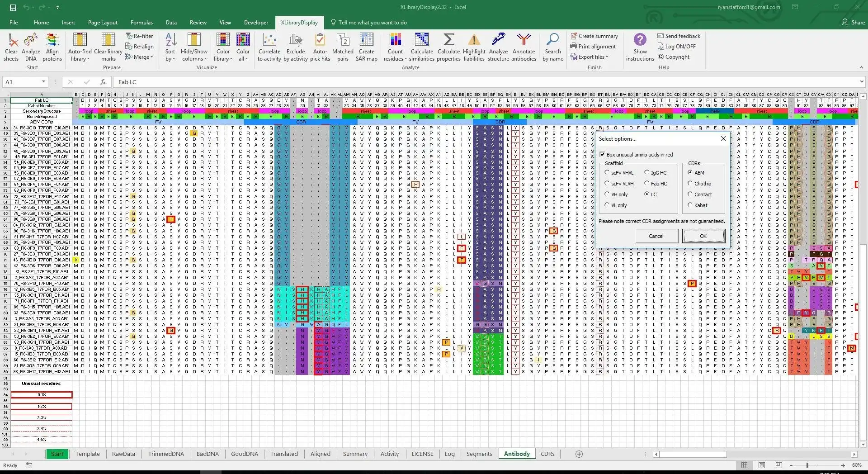Switch to the CDRs sheet tab
This screenshot has height=474, width=868.
(x=547, y=454)
